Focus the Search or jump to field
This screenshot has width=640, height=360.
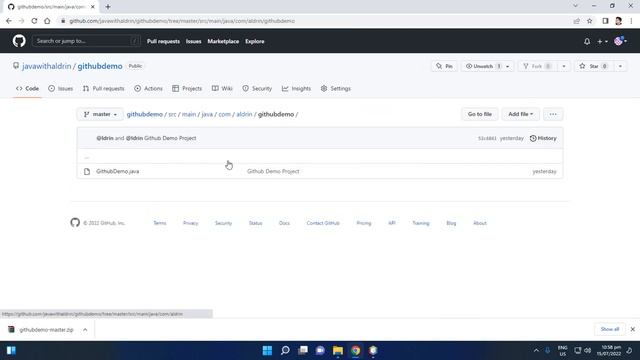(86, 41)
